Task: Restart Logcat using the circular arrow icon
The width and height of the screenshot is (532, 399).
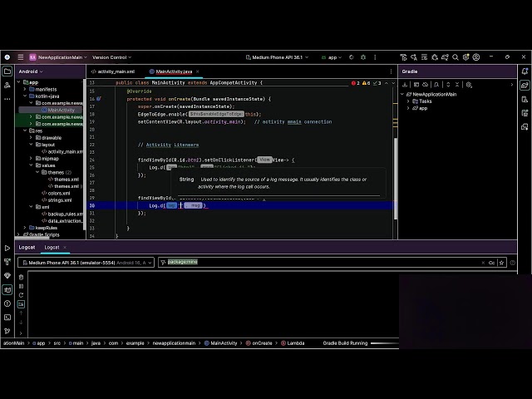Action: click(21, 295)
